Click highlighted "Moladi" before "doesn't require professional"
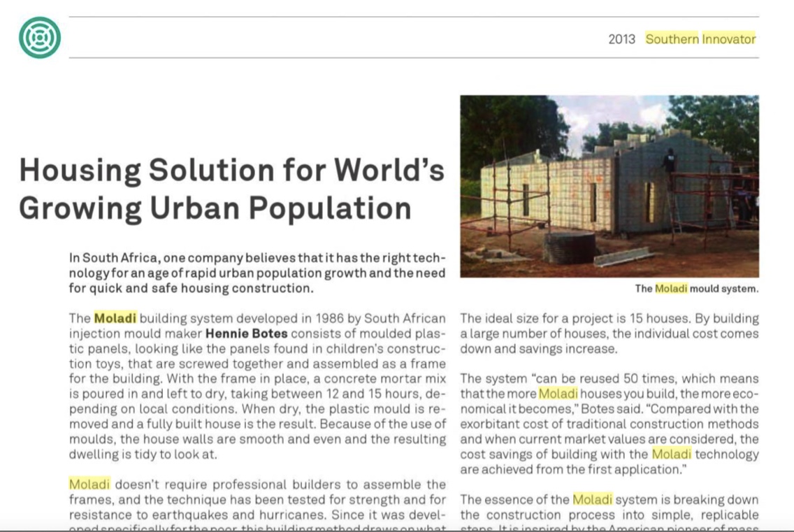 [89, 484]
